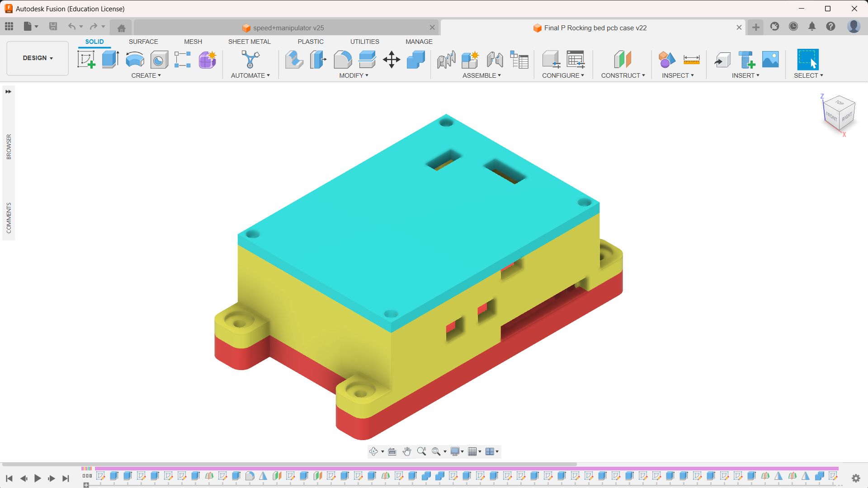Screen dimensions: 868x488
Task: Switch to speed+manipulator v25 document tab
Action: point(288,28)
